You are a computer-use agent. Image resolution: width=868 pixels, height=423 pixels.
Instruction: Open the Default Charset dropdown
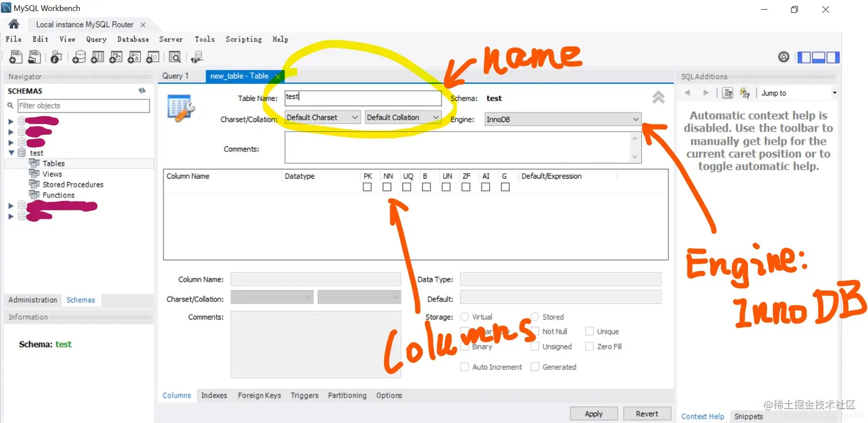point(323,117)
